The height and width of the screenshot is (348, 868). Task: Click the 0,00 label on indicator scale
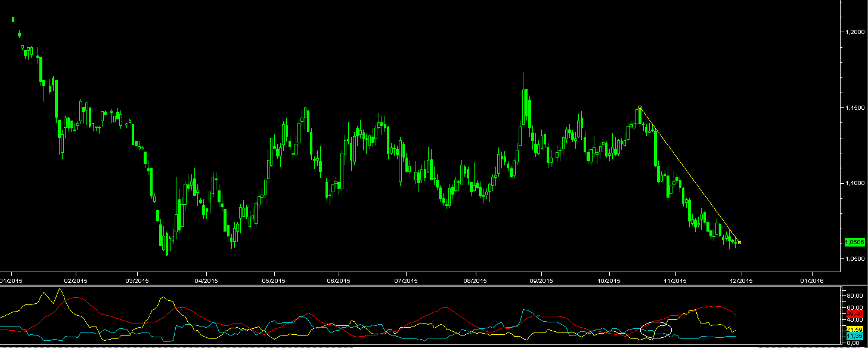(854, 343)
